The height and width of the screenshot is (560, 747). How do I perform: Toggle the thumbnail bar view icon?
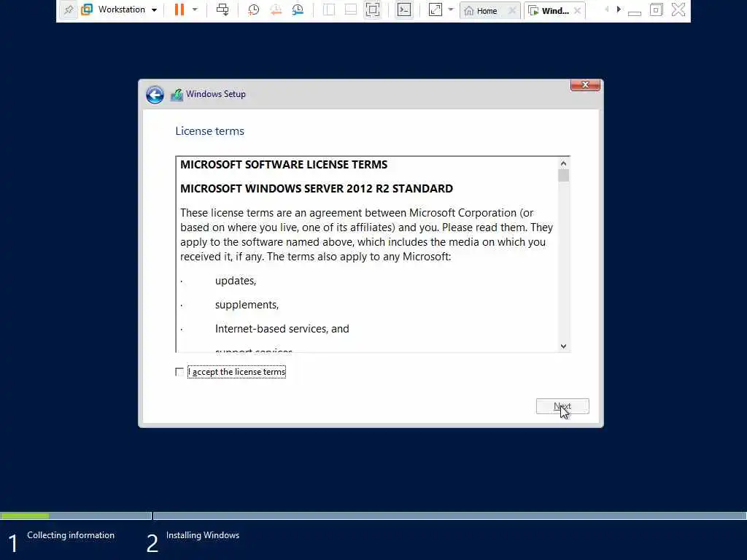point(351,9)
